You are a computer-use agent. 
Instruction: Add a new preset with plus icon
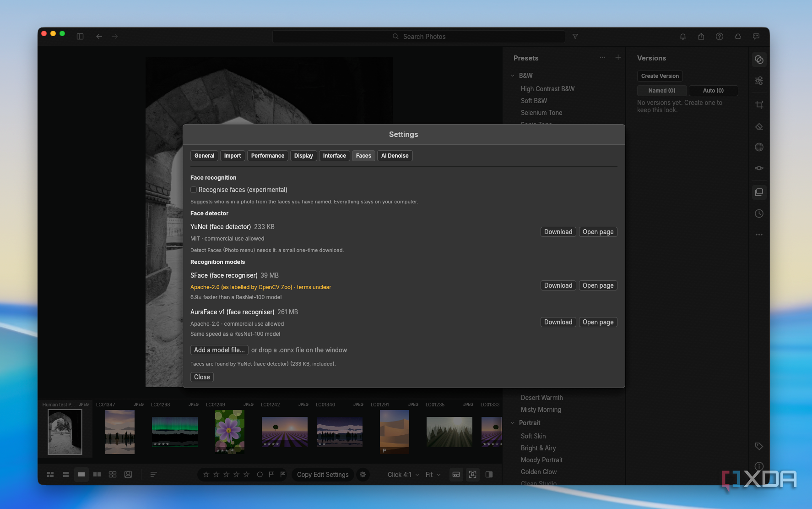[x=618, y=58]
